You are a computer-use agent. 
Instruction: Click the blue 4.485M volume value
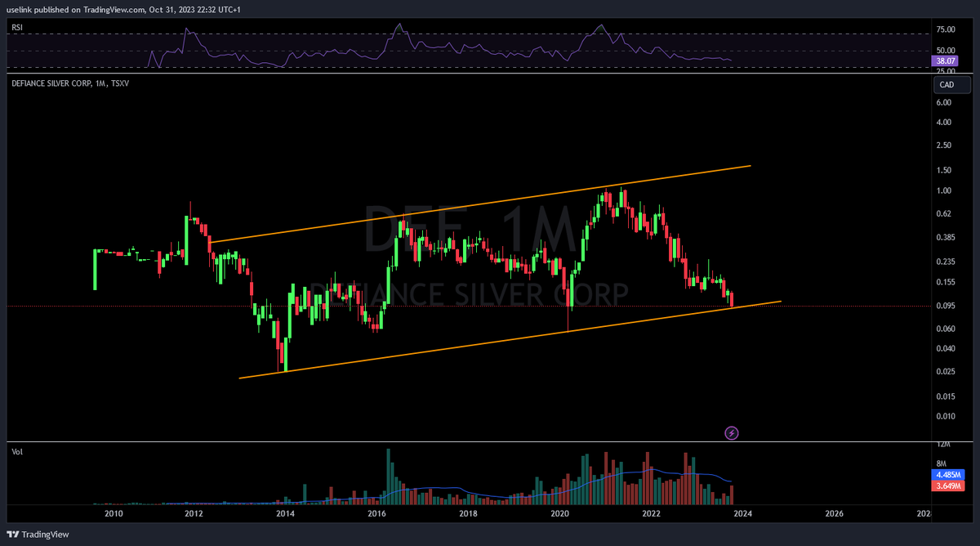click(x=948, y=475)
